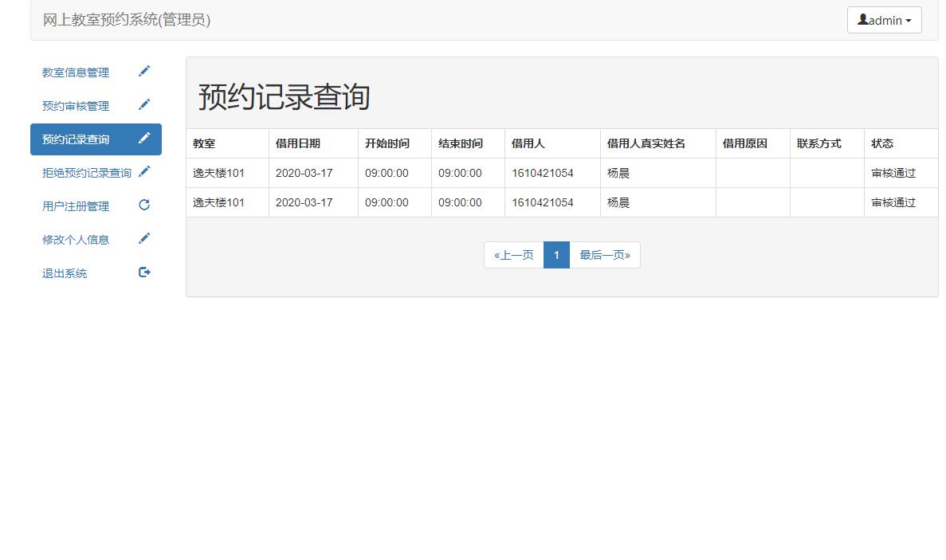Click the user icon in the admin button

click(x=863, y=20)
